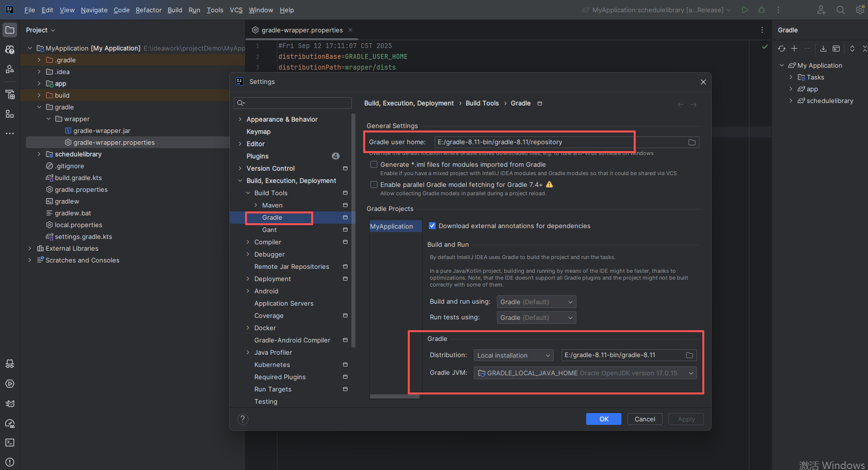
Task: Select Tasks node in Gradle panel
Action: coord(815,77)
